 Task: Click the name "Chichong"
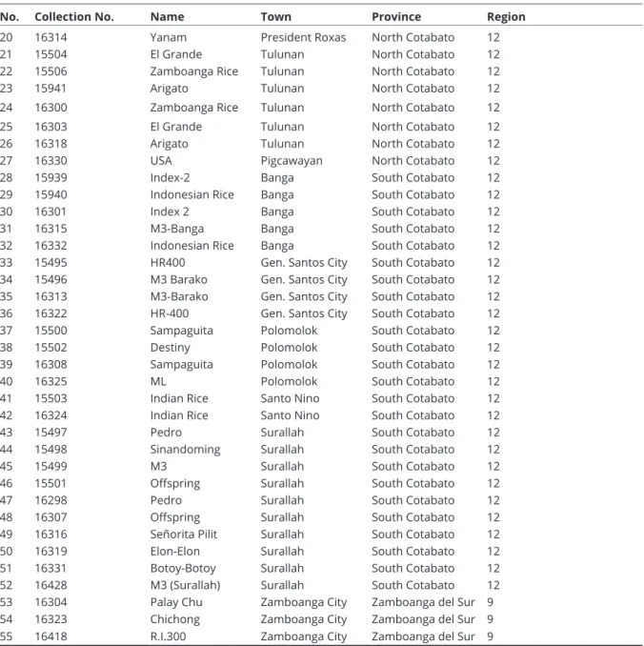[x=175, y=618]
